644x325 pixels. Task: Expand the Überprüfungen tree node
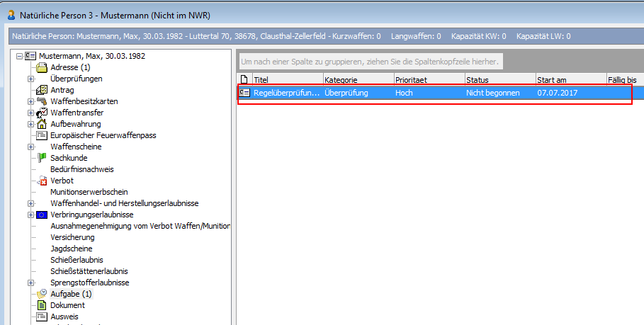30,79
